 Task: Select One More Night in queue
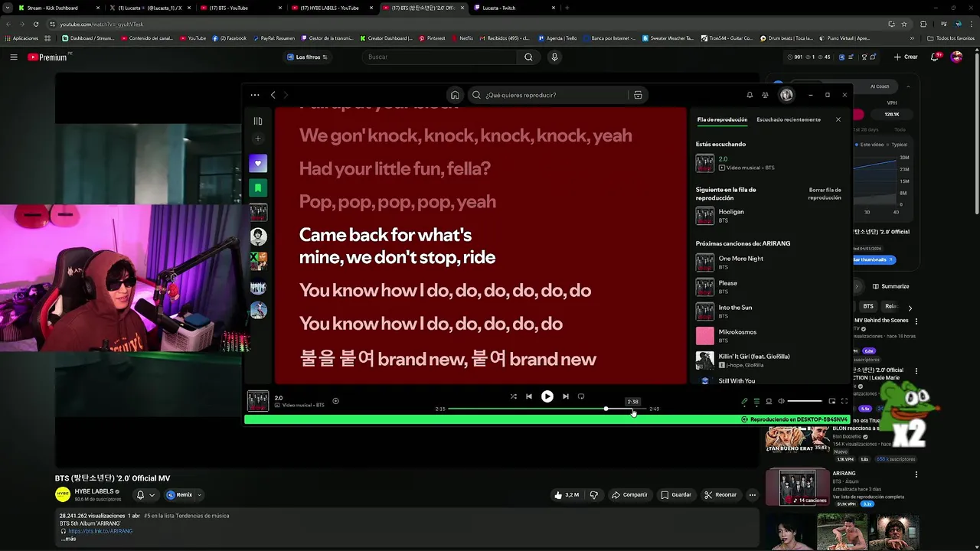[769, 262]
